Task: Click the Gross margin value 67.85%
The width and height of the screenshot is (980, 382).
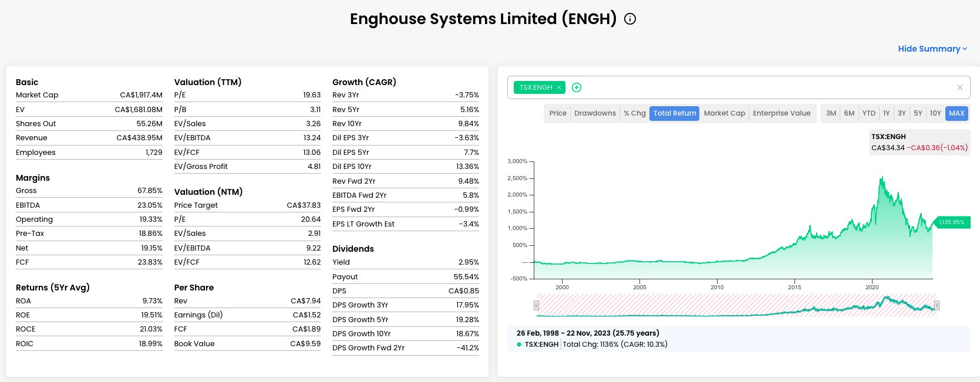Action: point(150,191)
